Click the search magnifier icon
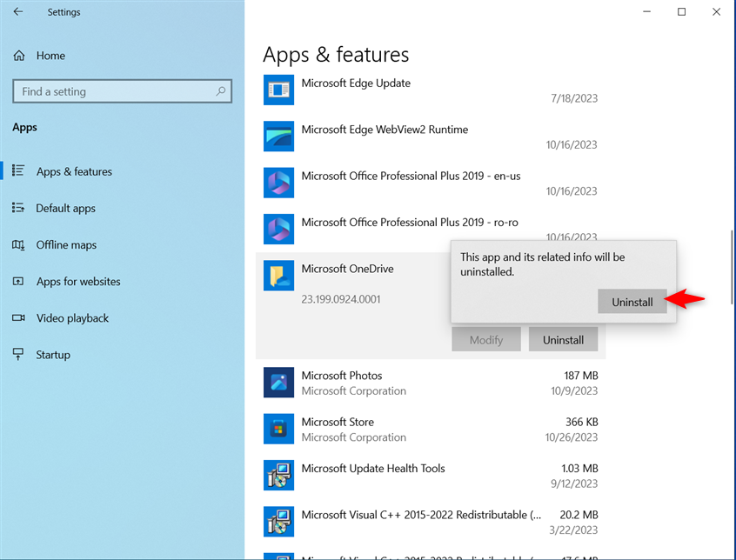The image size is (736, 560). tap(221, 91)
